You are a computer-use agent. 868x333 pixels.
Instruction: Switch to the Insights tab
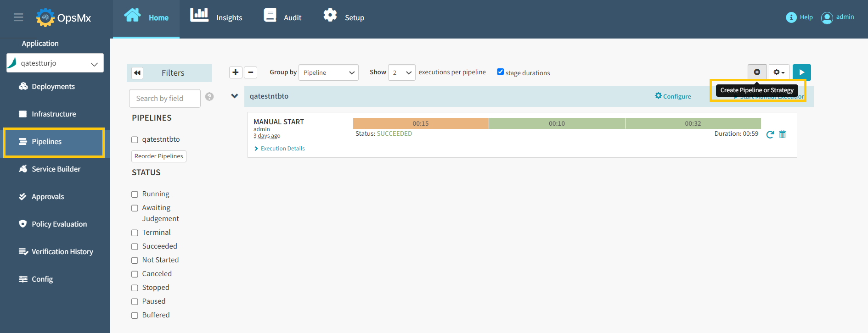pos(216,17)
